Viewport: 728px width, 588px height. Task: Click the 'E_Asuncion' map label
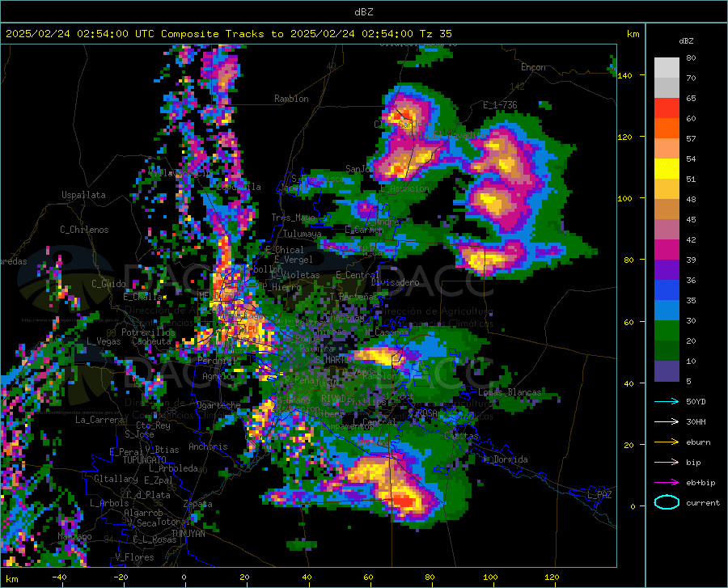pyautogui.click(x=405, y=188)
